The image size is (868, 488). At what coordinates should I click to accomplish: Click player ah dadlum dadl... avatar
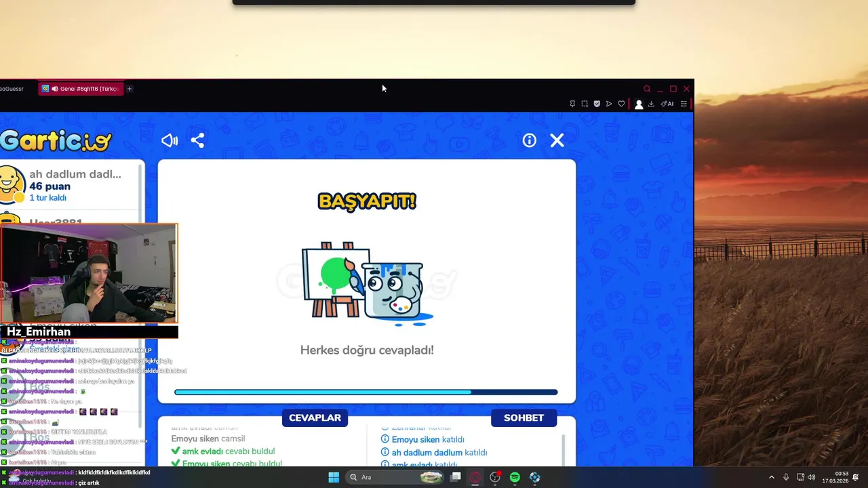11,184
